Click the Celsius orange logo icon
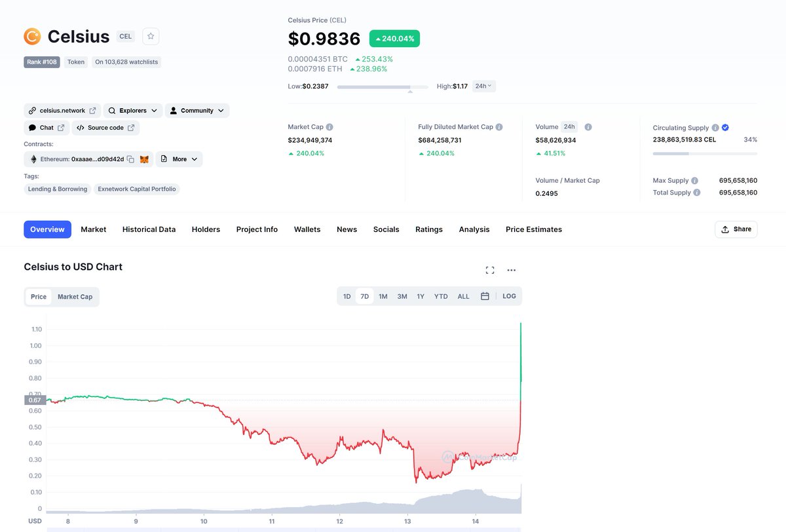 tap(32, 37)
